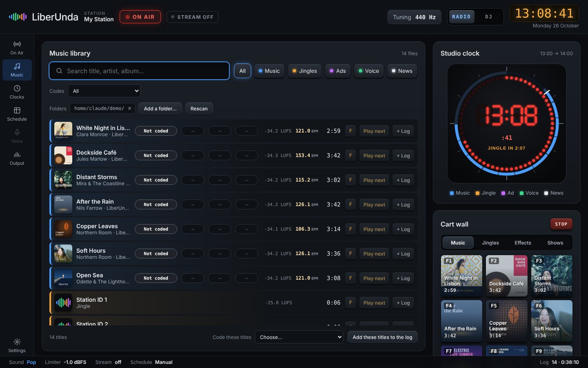
Task: Select the Music sidebar icon
Action: coord(17,70)
